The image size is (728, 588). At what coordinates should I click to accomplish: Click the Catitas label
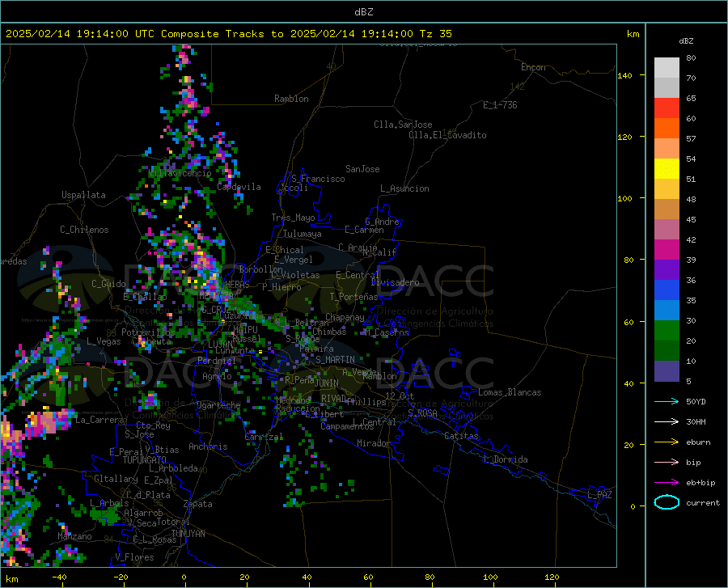[461, 436]
